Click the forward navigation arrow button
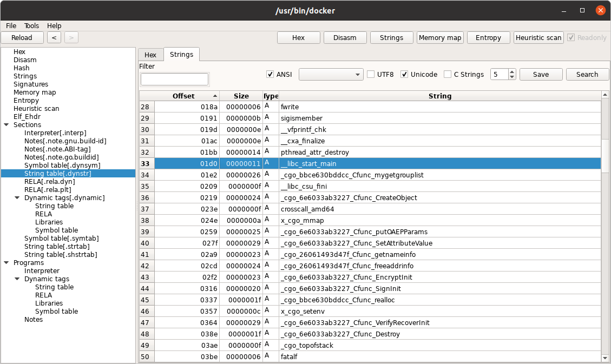Image resolution: width=611 pixels, height=364 pixels. [71, 38]
